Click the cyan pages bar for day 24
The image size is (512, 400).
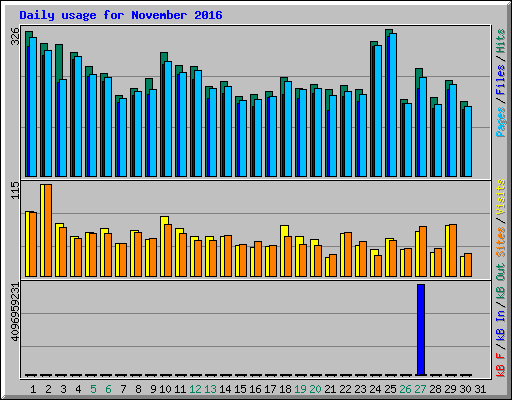pos(378,111)
